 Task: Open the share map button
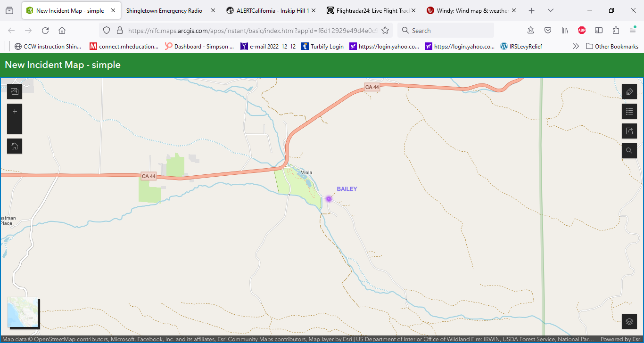pyautogui.click(x=629, y=131)
